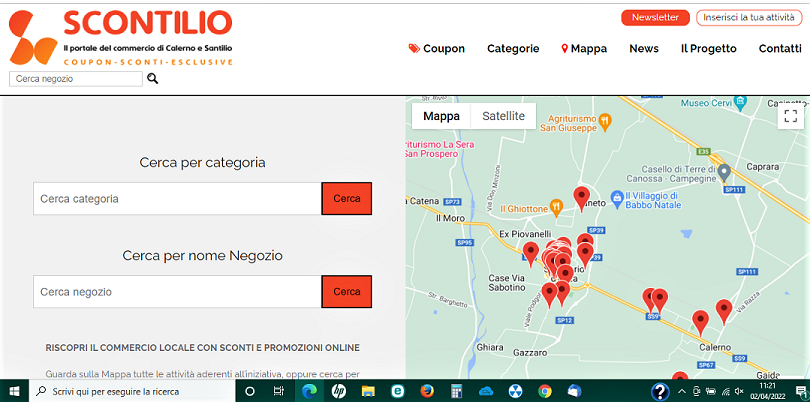Open Cortana circle in taskbar

click(x=250, y=391)
